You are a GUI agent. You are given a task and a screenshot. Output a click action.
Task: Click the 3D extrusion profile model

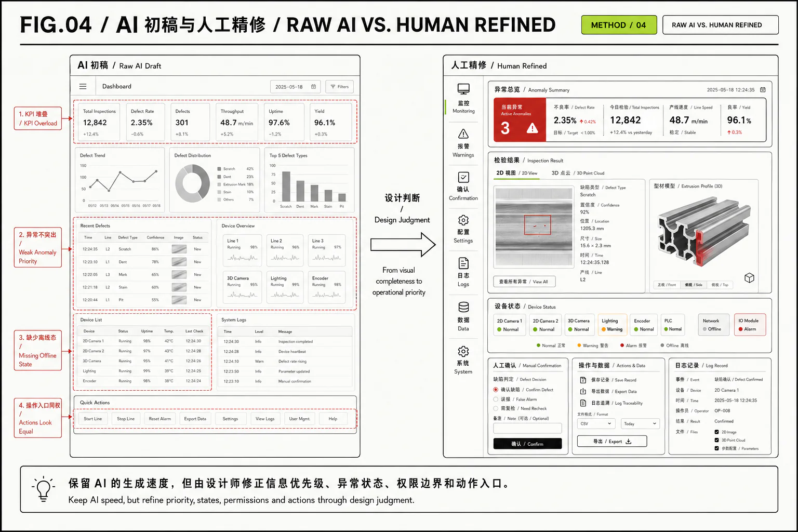coord(705,231)
